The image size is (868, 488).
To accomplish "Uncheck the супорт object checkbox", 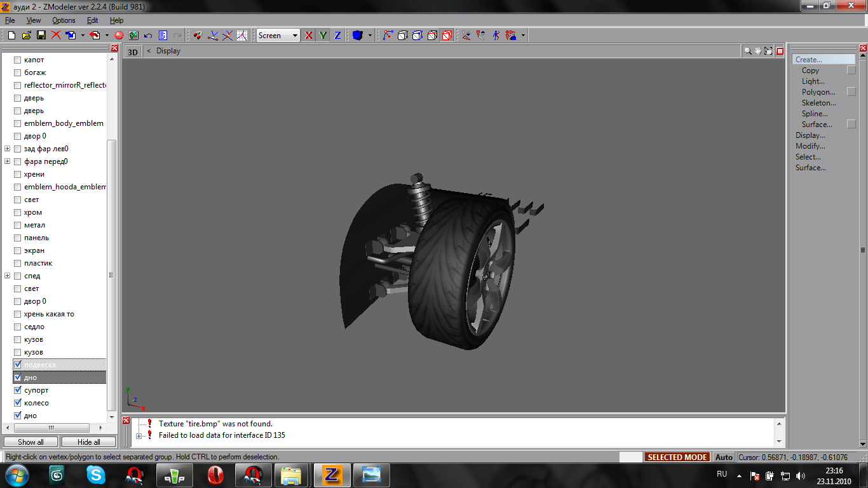I will coord(18,390).
